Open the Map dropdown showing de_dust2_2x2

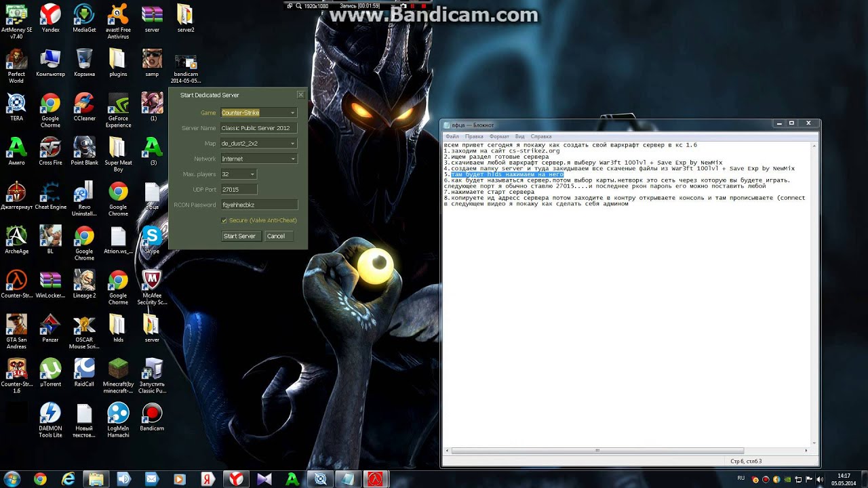(292, 144)
